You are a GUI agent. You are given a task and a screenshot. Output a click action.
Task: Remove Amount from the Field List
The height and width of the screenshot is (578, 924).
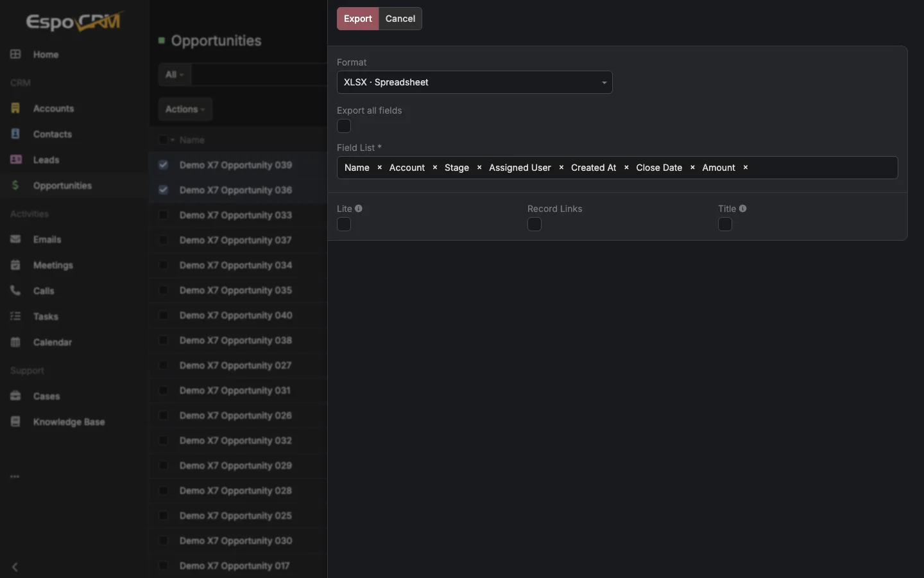point(746,168)
